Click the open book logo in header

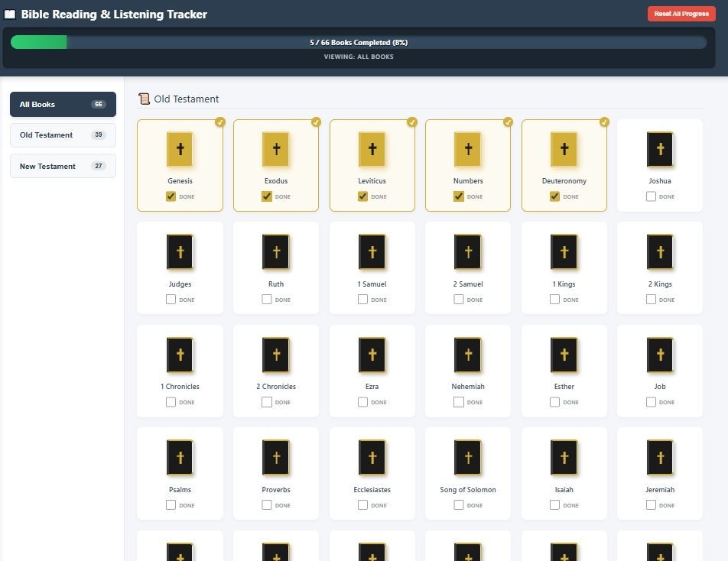point(10,15)
